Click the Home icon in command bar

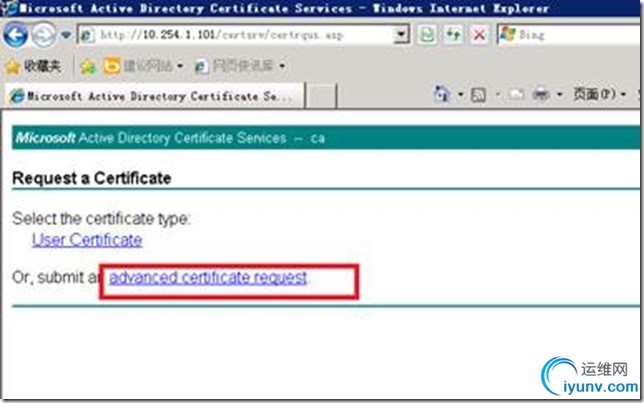[x=442, y=94]
